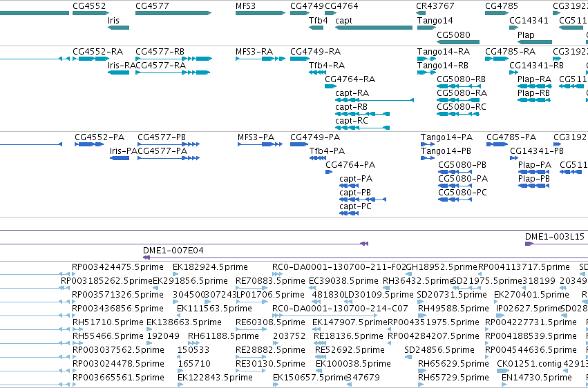The width and height of the screenshot is (588, 388).
Task: Select the Iris-RA transcript label
Action: coord(121,66)
